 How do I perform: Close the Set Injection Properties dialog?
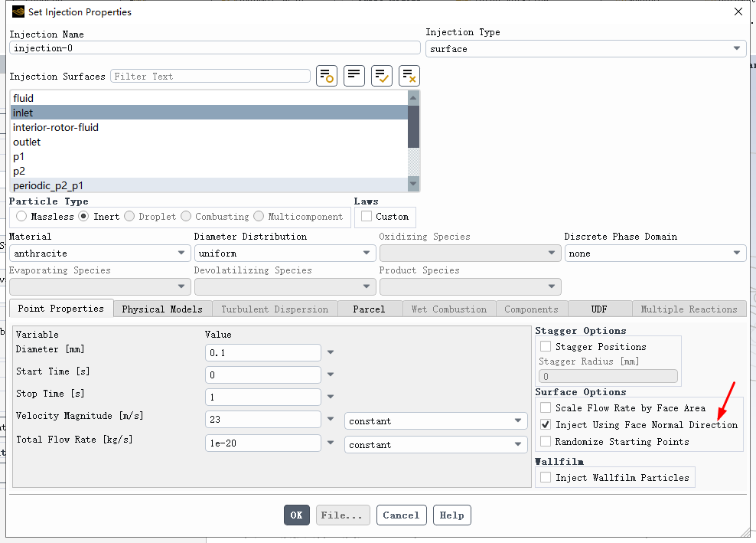coord(738,11)
